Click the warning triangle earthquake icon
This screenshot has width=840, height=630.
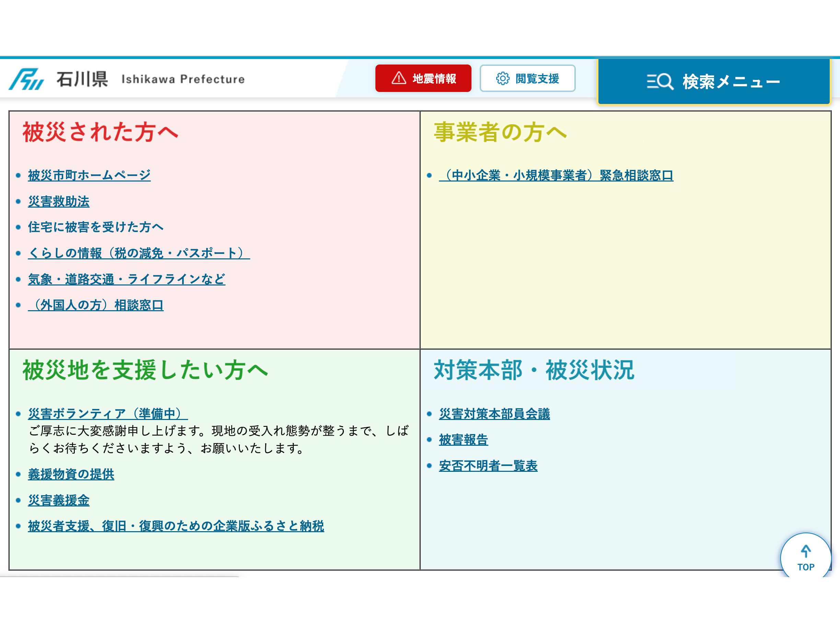click(x=399, y=78)
